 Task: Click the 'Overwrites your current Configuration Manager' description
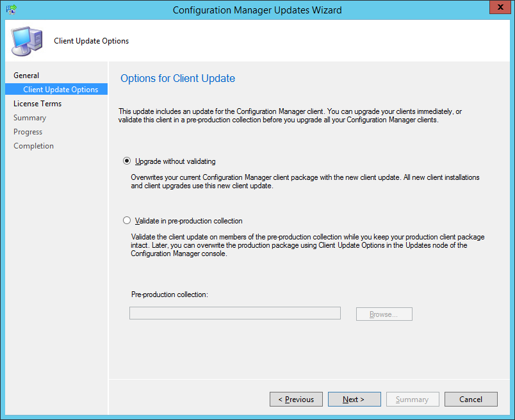pyautogui.click(x=305, y=182)
